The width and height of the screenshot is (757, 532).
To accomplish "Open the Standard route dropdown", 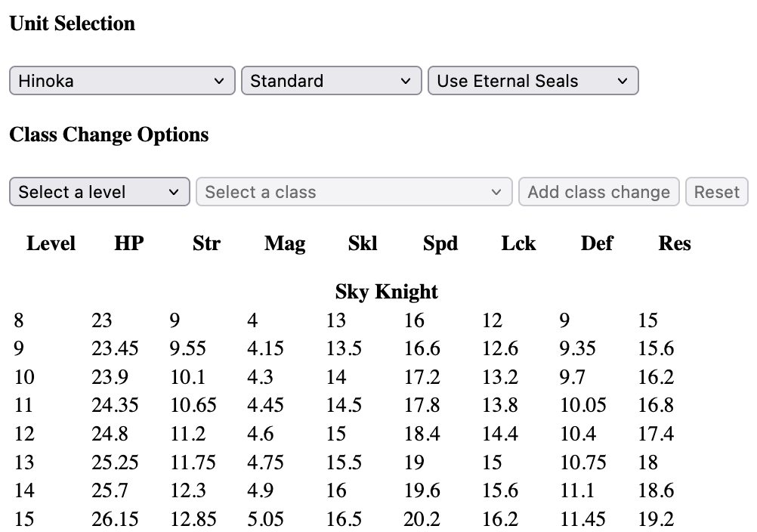I will 331,81.
